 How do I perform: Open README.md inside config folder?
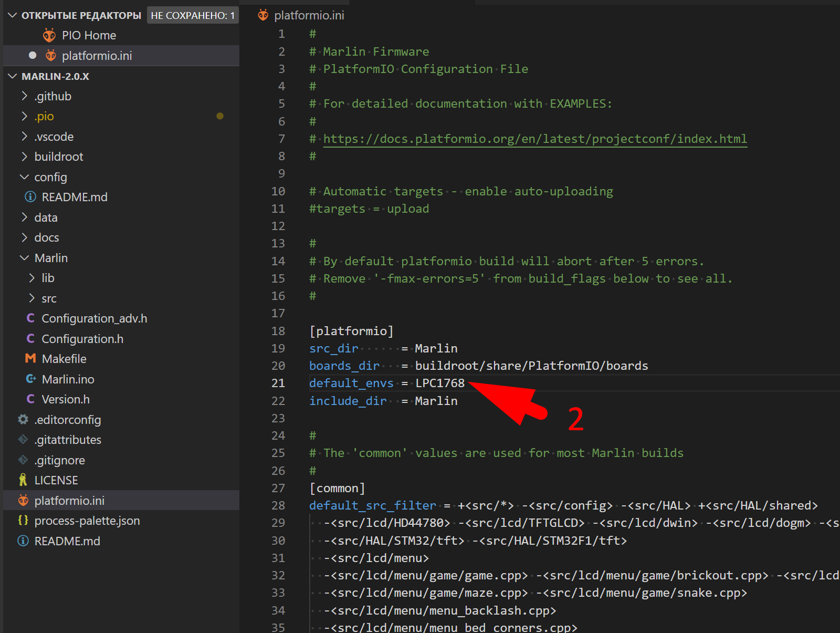click(x=75, y=197)
